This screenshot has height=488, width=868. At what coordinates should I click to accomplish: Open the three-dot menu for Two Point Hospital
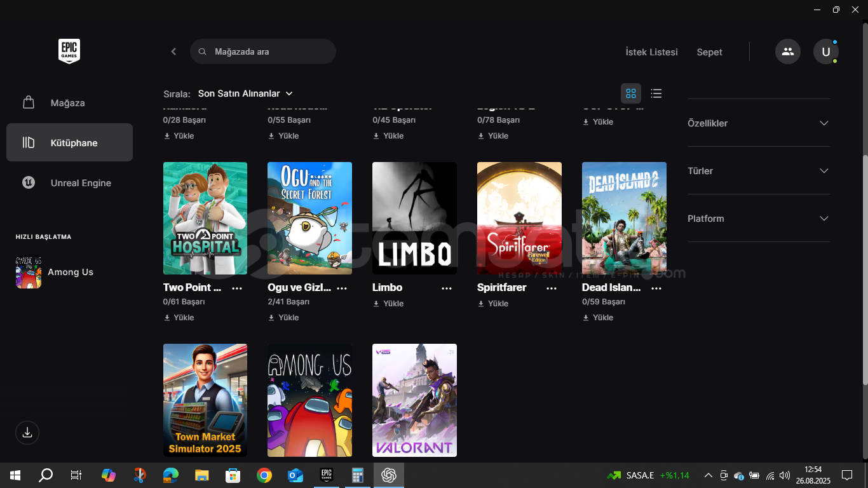pyautogui.click(x=237, y=288)
